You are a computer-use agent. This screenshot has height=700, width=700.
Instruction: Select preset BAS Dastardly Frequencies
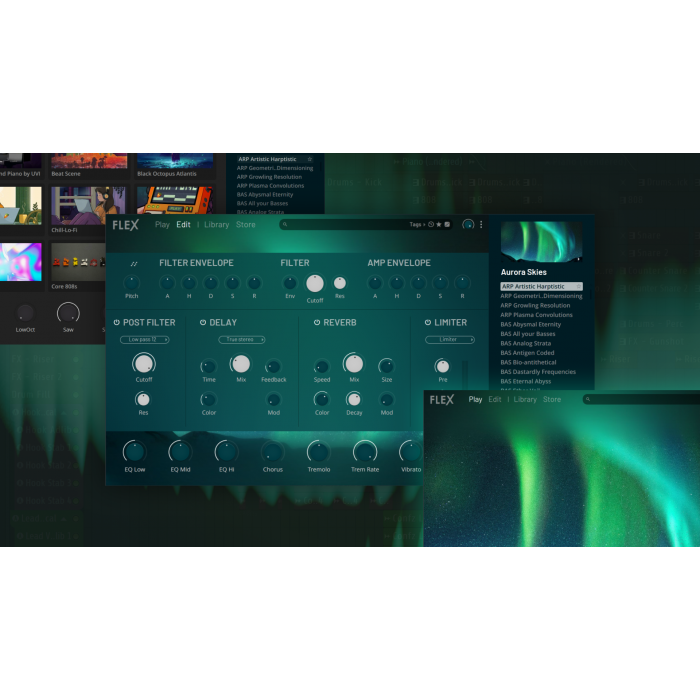538,371
